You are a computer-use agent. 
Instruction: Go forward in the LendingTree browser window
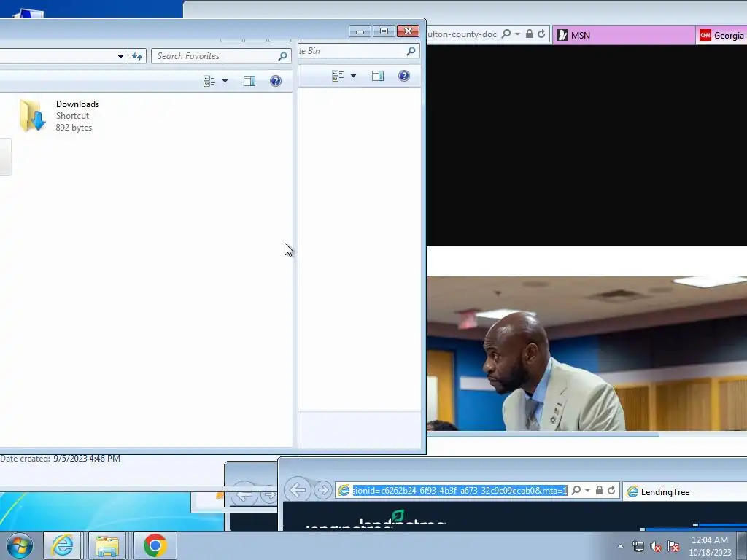pos(322,490)
